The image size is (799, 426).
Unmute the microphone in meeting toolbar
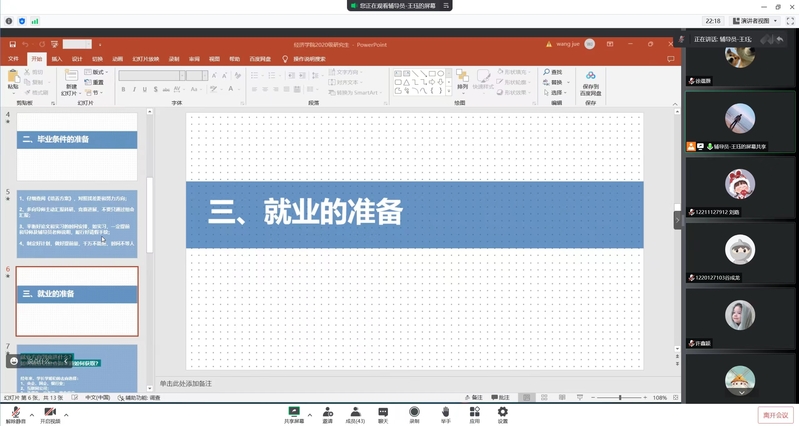(x=14, y=412)
